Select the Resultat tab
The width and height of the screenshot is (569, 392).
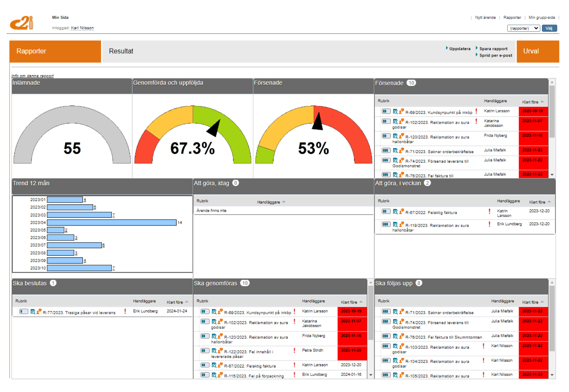(x=121, y=51)
